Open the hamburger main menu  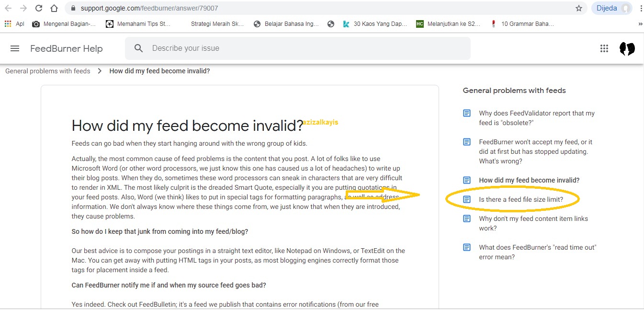[15, 48]
